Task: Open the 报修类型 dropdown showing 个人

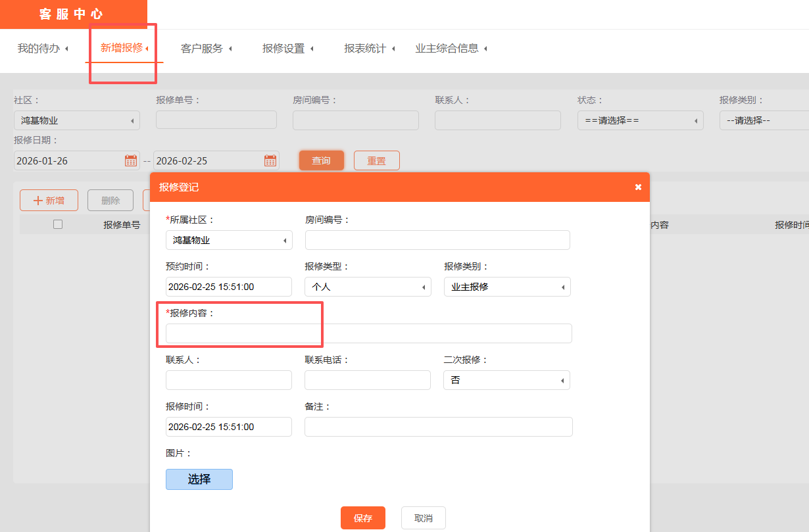Action: point(367,287)
